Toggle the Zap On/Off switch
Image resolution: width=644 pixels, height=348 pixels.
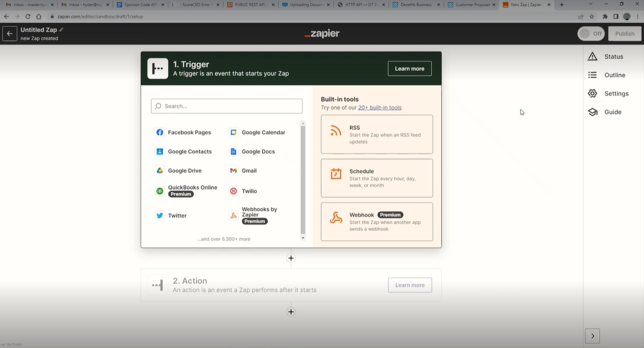pos(591,34)
